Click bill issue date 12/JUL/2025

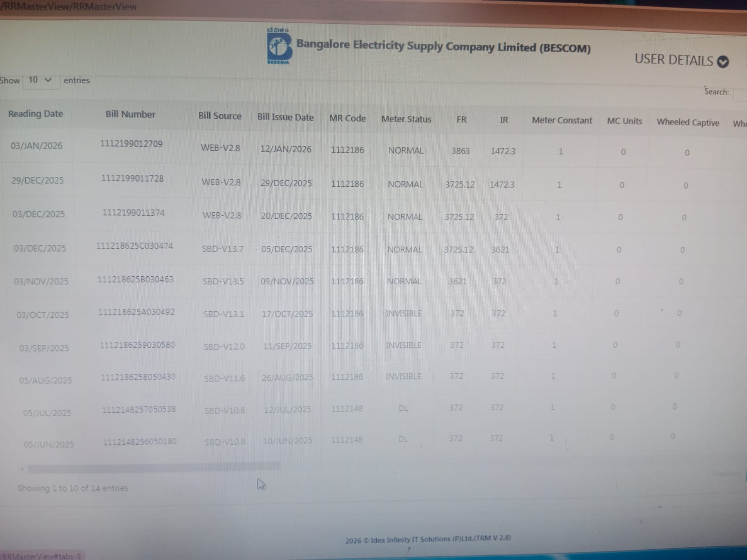[x=287, y=410]
